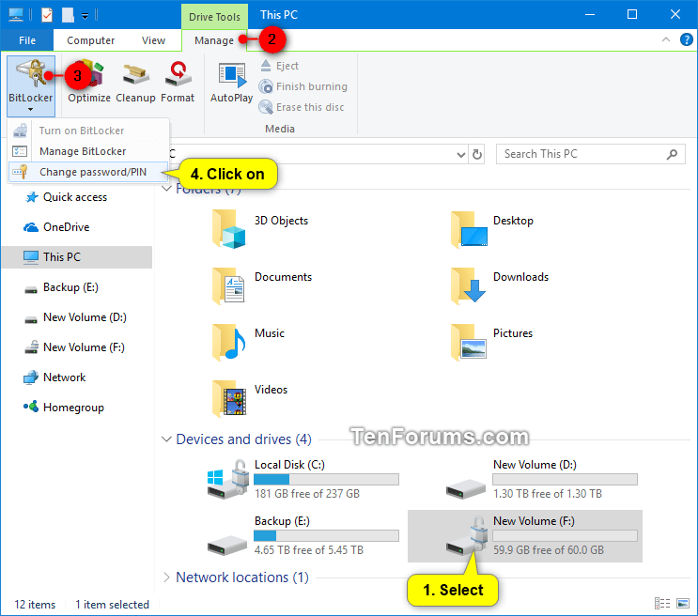Select the Backup (E:) drive icon in Devices
Screen dimensions: 698x616
tap(227, 545)
